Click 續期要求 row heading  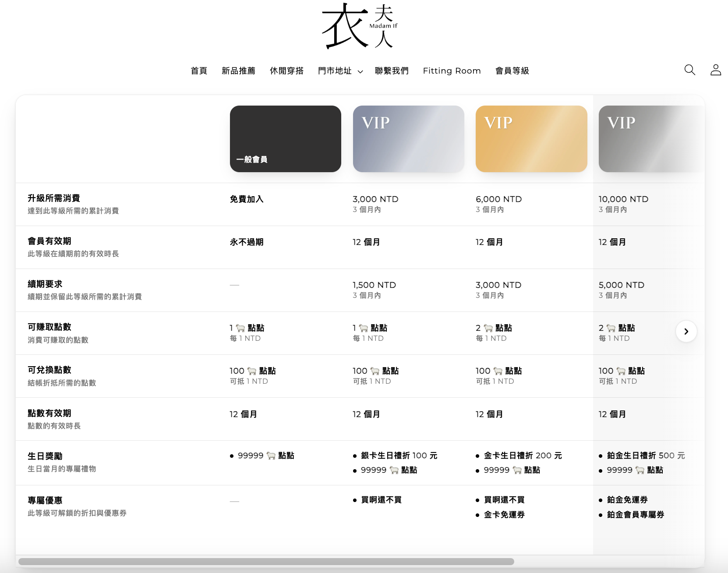[45, 284]
